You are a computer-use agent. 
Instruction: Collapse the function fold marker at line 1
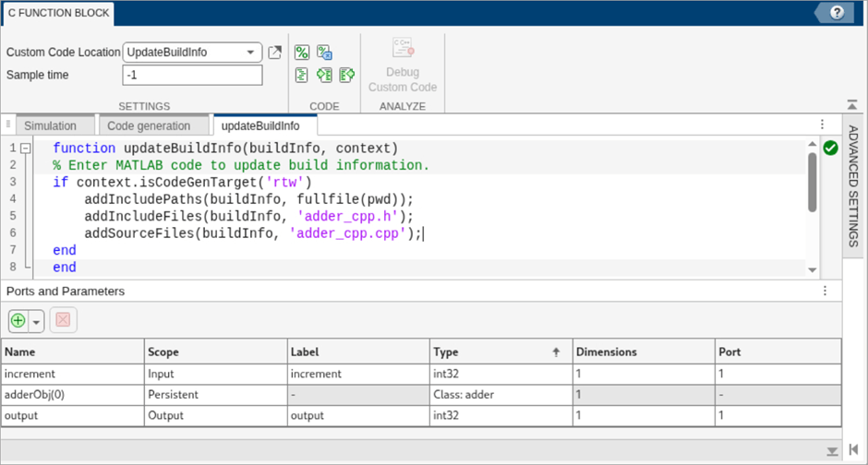point(26,149)
